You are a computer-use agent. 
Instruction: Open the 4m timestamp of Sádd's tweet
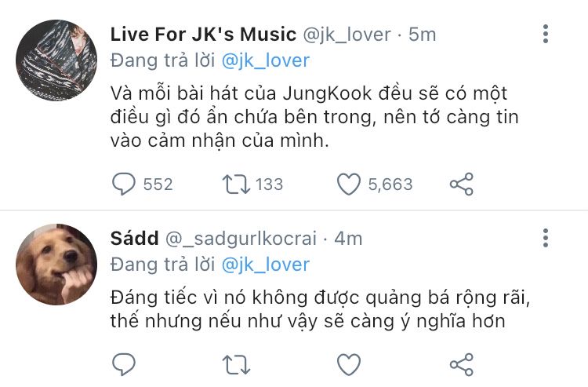tap(348, 239)
